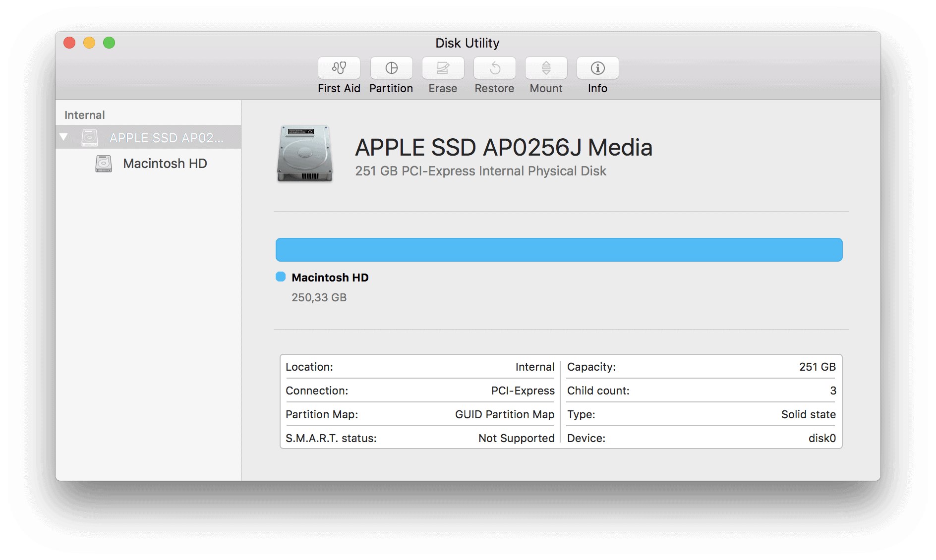Select Macintosh HD volume in sidebar
Viewport: 936px width, 560px height.
148,164
